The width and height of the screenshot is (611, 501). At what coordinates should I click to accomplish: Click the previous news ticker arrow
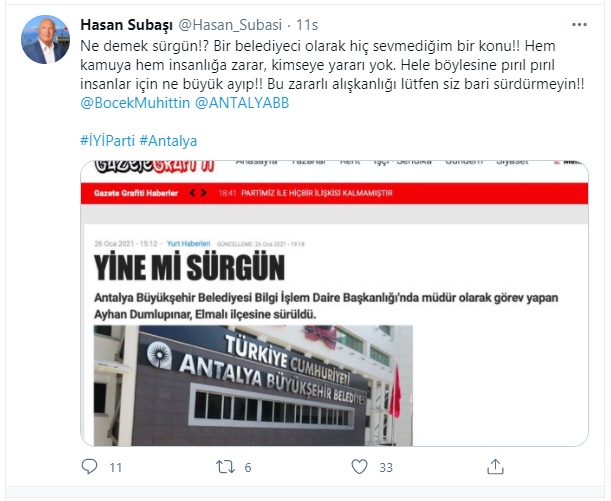[192, 193]
